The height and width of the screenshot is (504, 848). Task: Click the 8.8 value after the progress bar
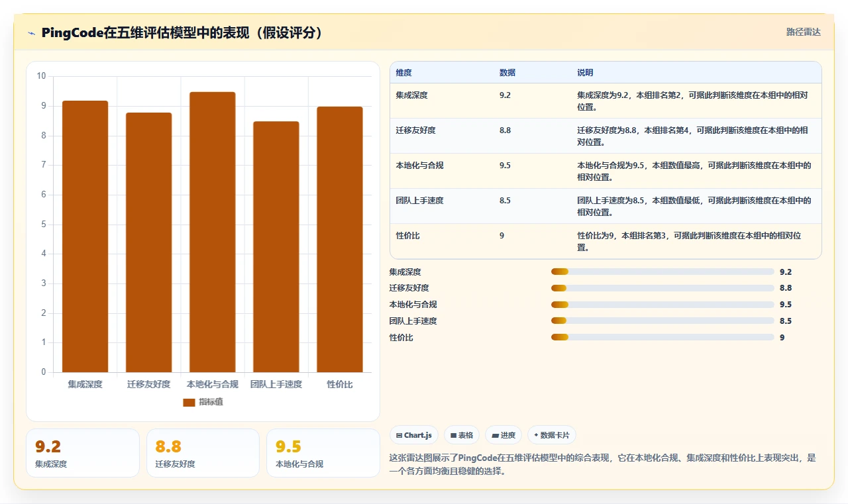pyautogui.click(x=786, y=288)
